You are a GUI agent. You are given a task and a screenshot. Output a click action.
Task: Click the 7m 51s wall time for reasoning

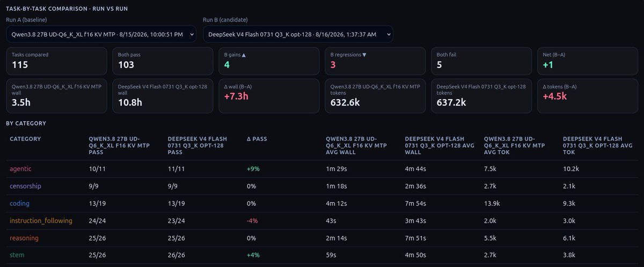coord(415,238)
